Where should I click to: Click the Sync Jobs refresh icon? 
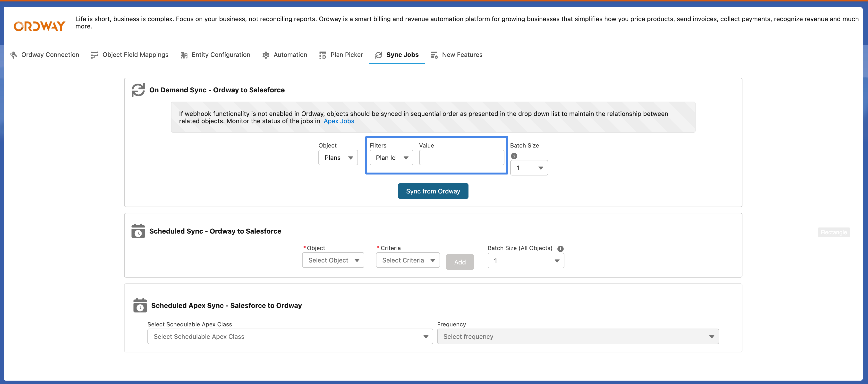point(379,55)
